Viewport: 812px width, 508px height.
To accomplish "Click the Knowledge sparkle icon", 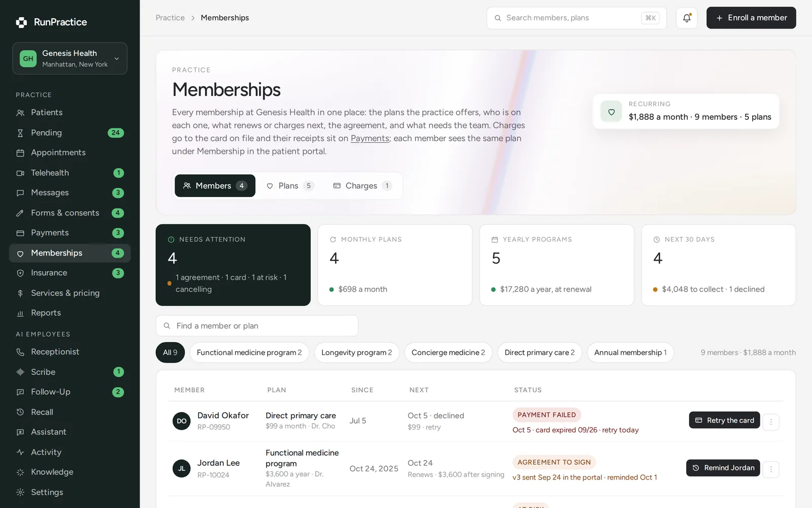I will pyautogui.click(x=20, y=472).
